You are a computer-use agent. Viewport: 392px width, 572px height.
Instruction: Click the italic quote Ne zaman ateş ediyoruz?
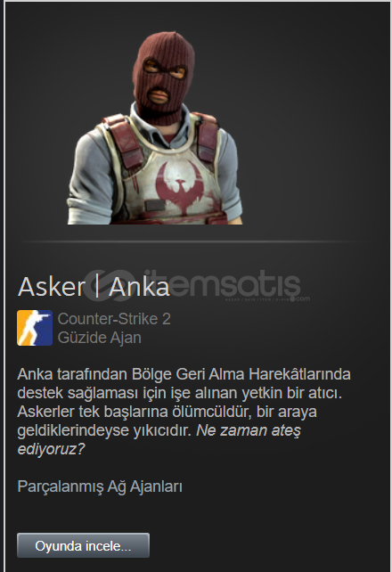159,439
